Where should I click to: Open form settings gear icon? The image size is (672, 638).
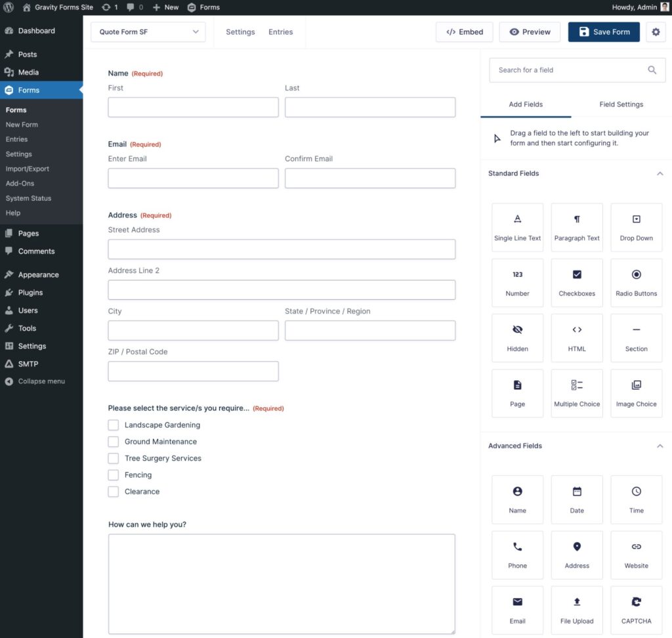coord(656,32)
